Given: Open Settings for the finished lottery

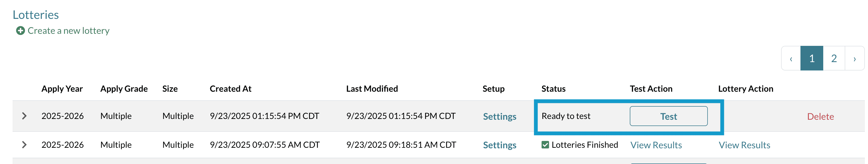Looking at the screenshot, I should coord(499,145).
